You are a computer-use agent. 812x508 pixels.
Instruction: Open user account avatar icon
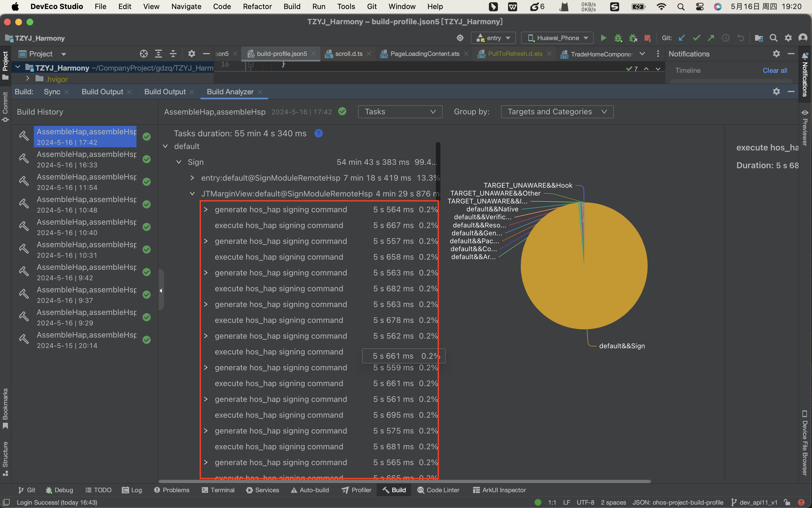803,38
